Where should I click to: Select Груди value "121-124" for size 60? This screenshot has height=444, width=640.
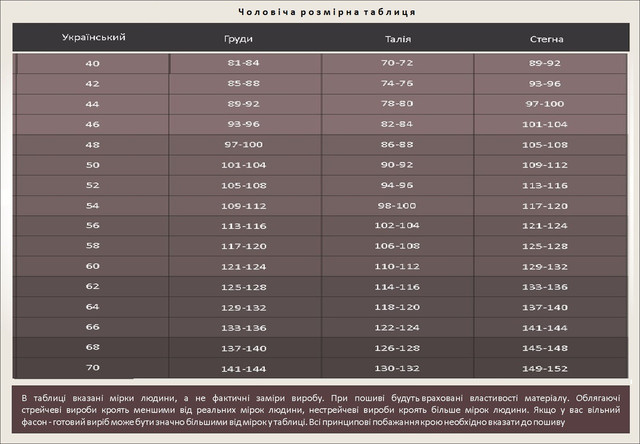click(244, 266)
